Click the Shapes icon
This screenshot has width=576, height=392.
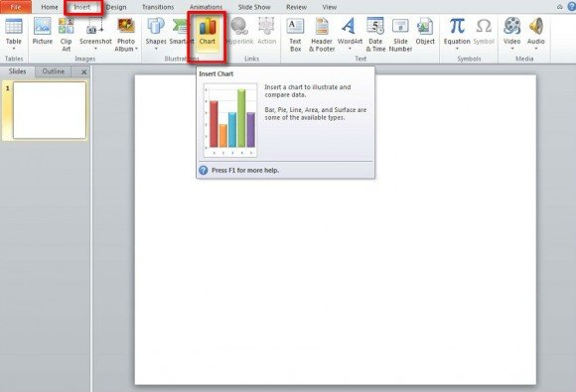(156, 27)
